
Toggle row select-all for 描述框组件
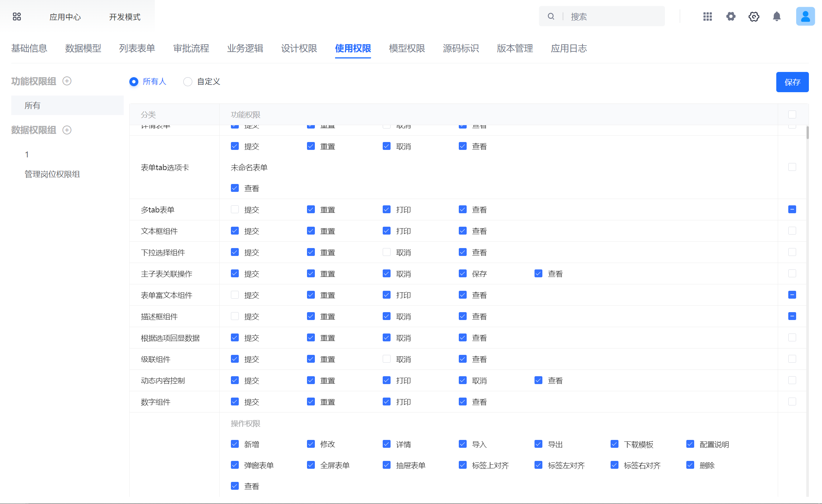[792, 316]
